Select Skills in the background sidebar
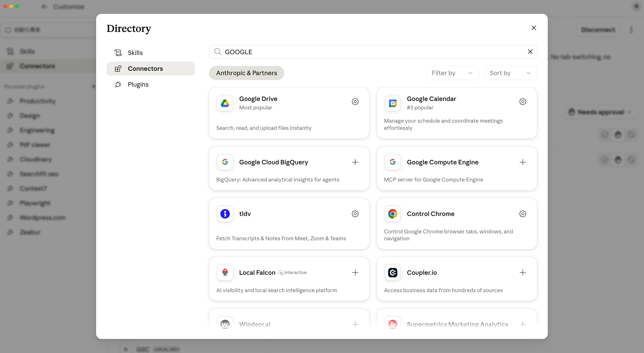 coord(49,51)
